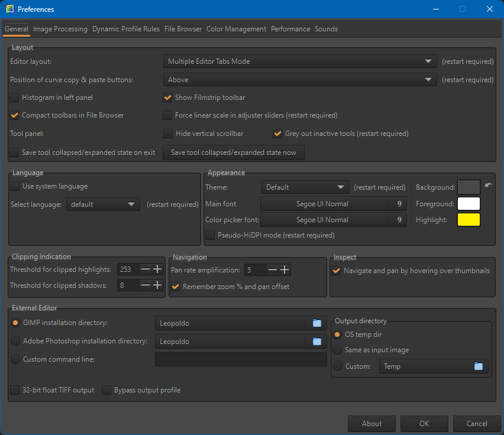Screen dimensions: 504x435
Task: Click Save tool collapsed/expanded state now
Action: [x=234, y=152]
